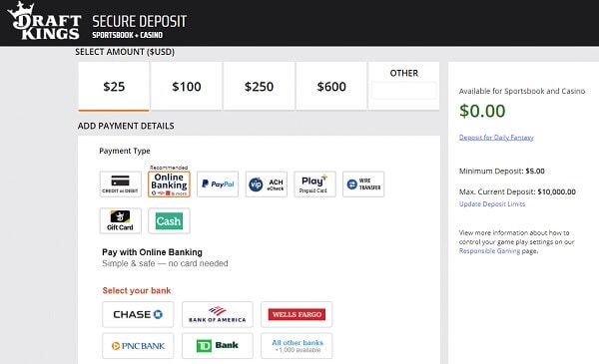Pick the Gift Card payment option

[x=121, y=221]
